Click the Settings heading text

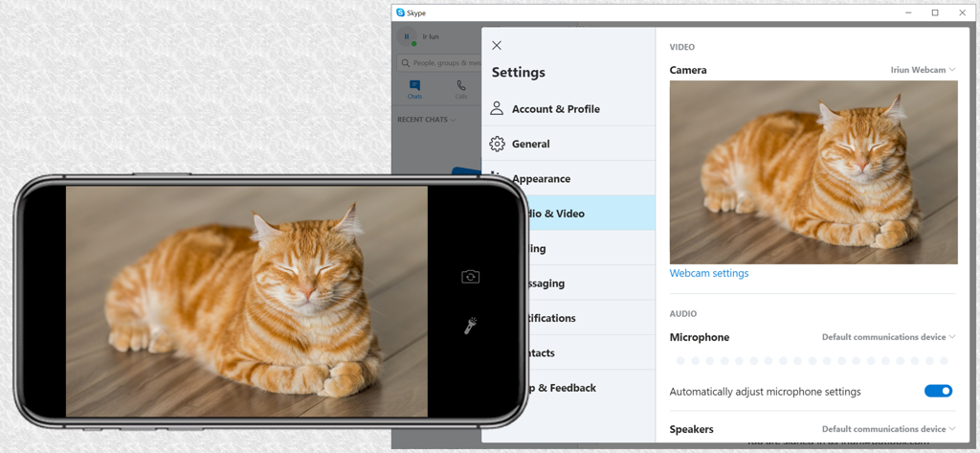click(x=518, y=73)
